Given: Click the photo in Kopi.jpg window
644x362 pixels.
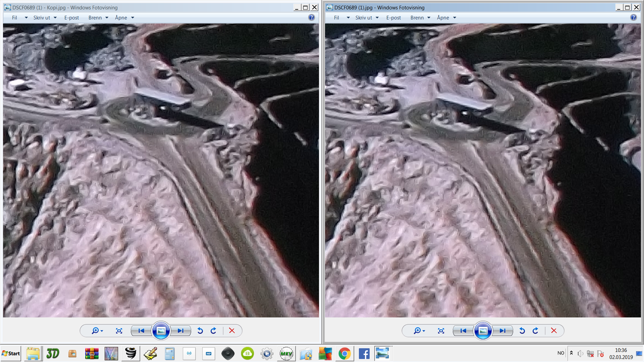Looking at the screenshot, I should pos(161,170).
